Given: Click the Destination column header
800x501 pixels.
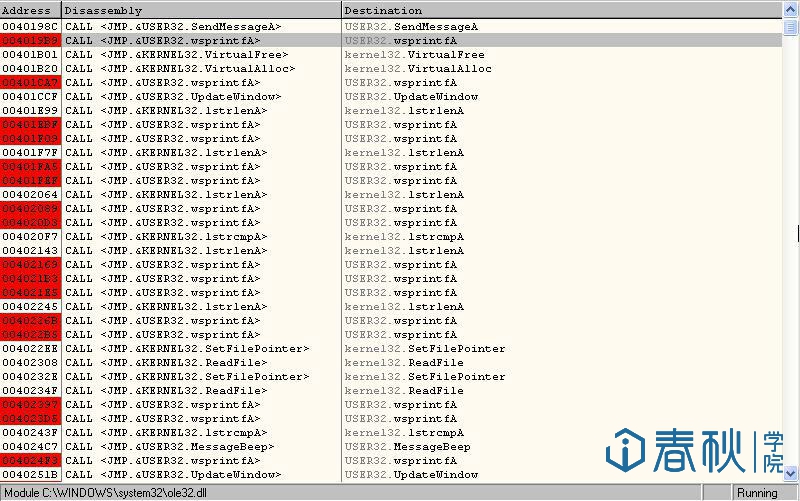Looking at the screenshot, I should click(560, 10).
